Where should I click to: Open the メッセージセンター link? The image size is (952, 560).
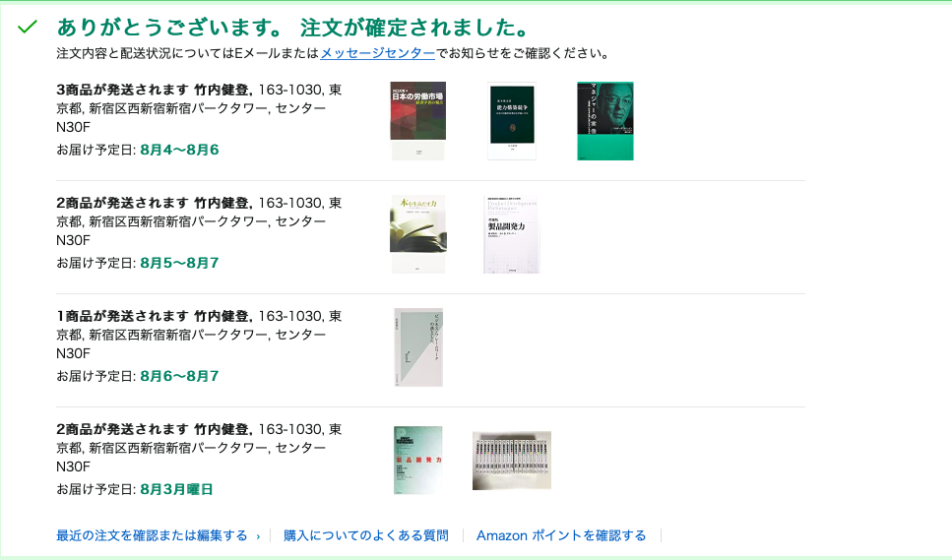[x=377, y=53]
